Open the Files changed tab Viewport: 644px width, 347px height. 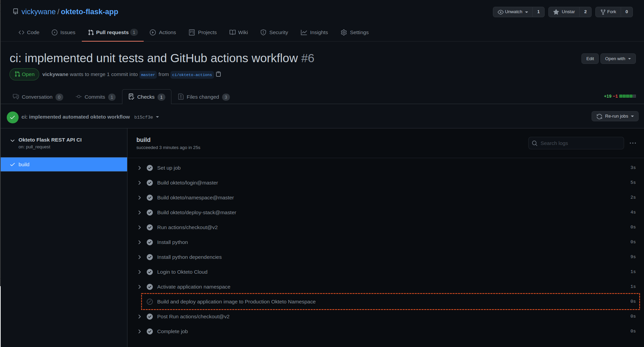pos(204,97)
